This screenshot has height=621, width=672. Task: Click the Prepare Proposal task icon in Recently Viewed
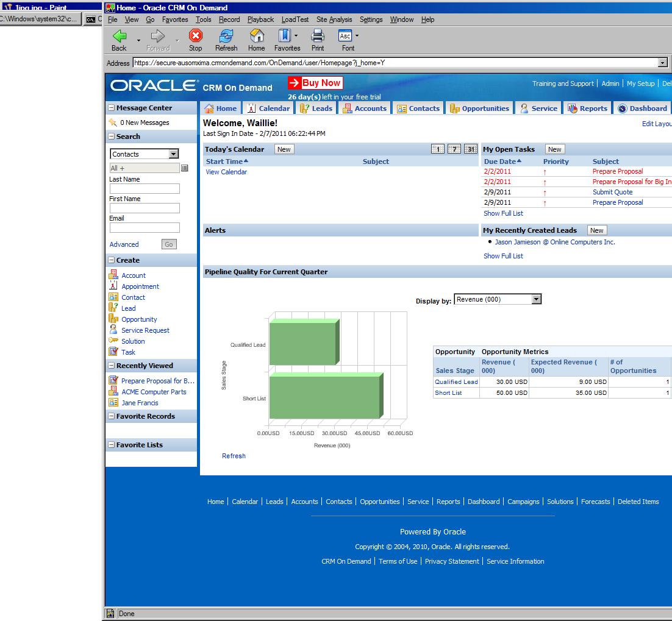[113, 380]
